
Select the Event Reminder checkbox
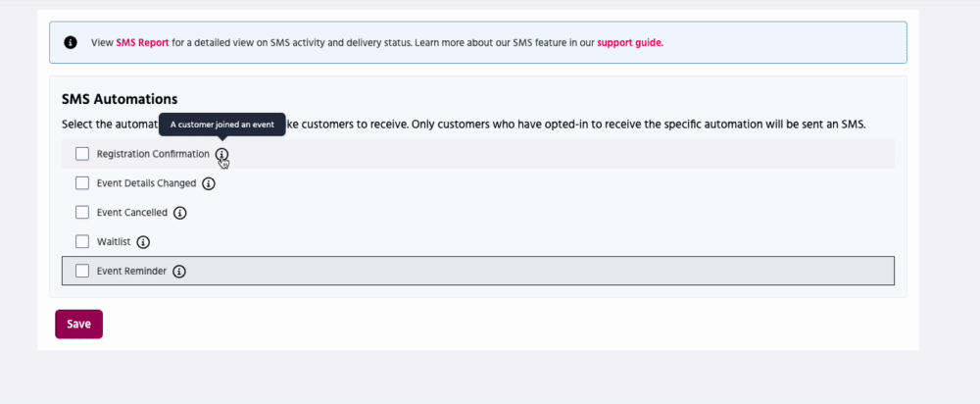82,272
